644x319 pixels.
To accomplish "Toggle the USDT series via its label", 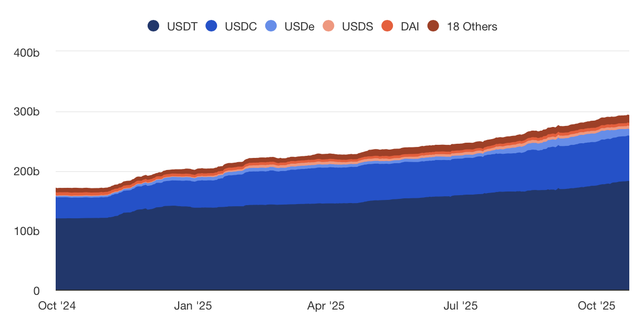I will point(182,26).
